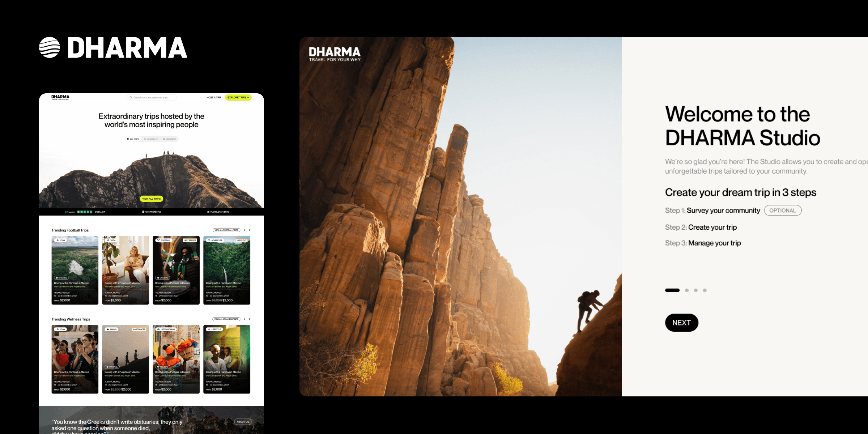Expand the VIEW ALL FOOTBALL TRIPS link
The height and width of the screenshot is (434, 868).
[x=227, y=230]
